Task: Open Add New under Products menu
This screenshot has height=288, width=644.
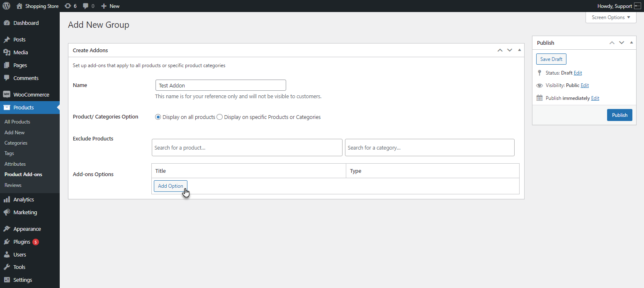Action: click(x=15, y=133)
